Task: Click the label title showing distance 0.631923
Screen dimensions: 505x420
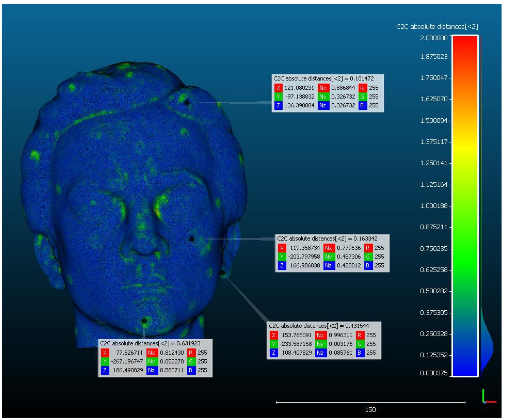Action: (150, 343)
